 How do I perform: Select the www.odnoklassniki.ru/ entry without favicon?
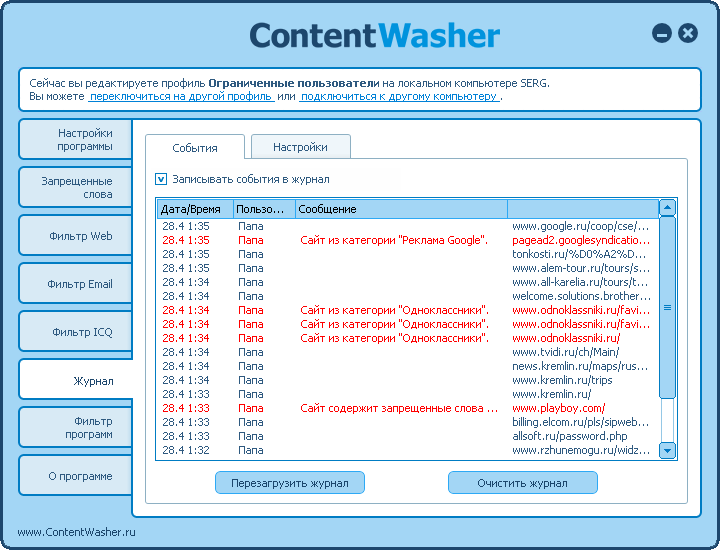407,338
